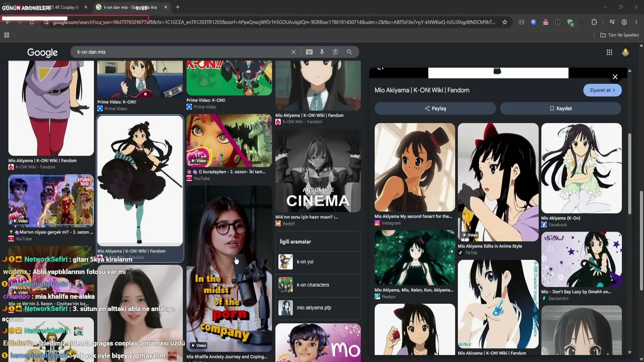
Task: Open the Peakpx green Mio thumbnail
Action: 415,258
